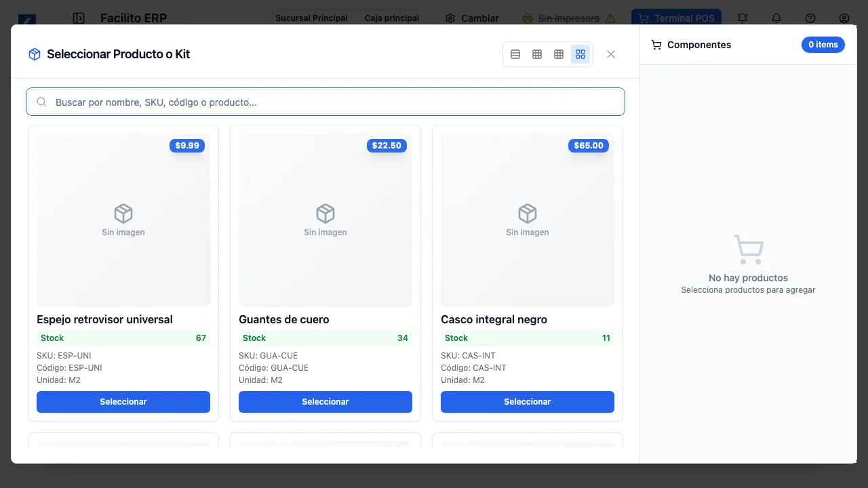Click the Guantes de cuero title
Image resolution: width=868 pixels, height=488 pixels.
click(283, 319)
